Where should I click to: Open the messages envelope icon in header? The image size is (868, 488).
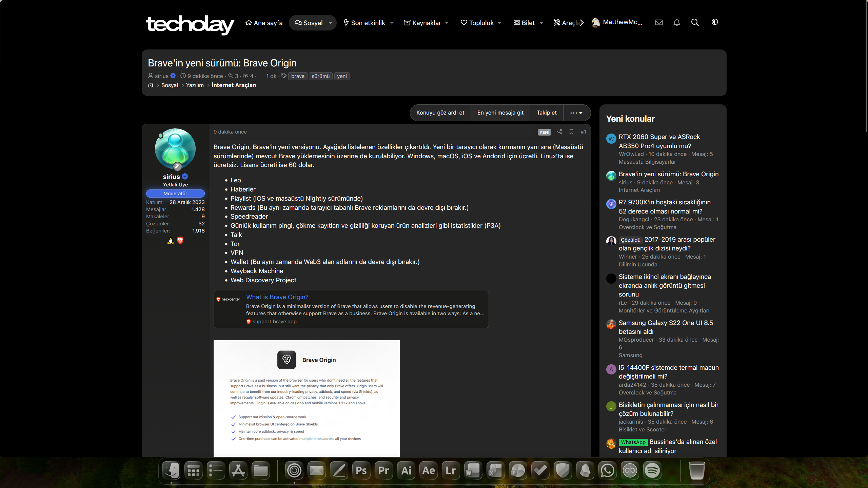tap(659, 22)
